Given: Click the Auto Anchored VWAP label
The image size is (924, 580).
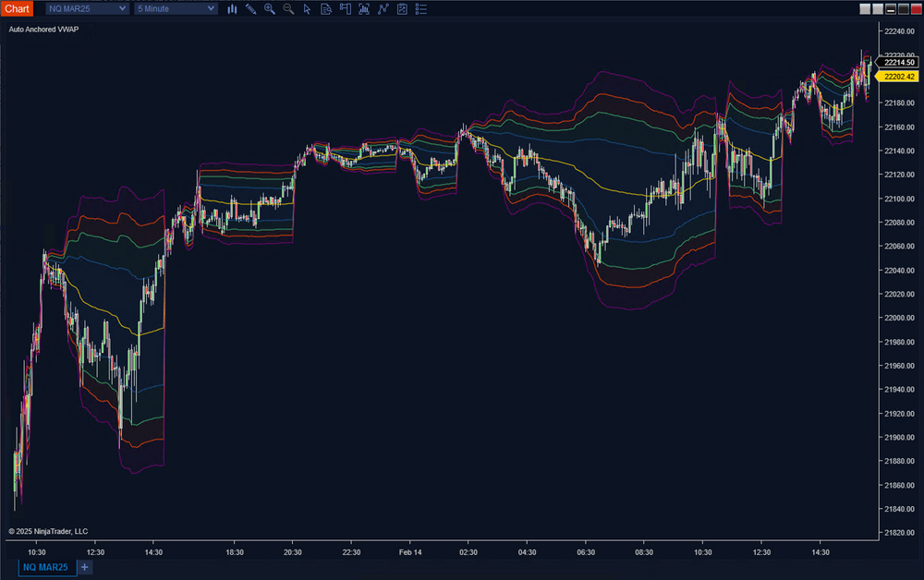Looking at the screenshot, I should tap(43, 30).
